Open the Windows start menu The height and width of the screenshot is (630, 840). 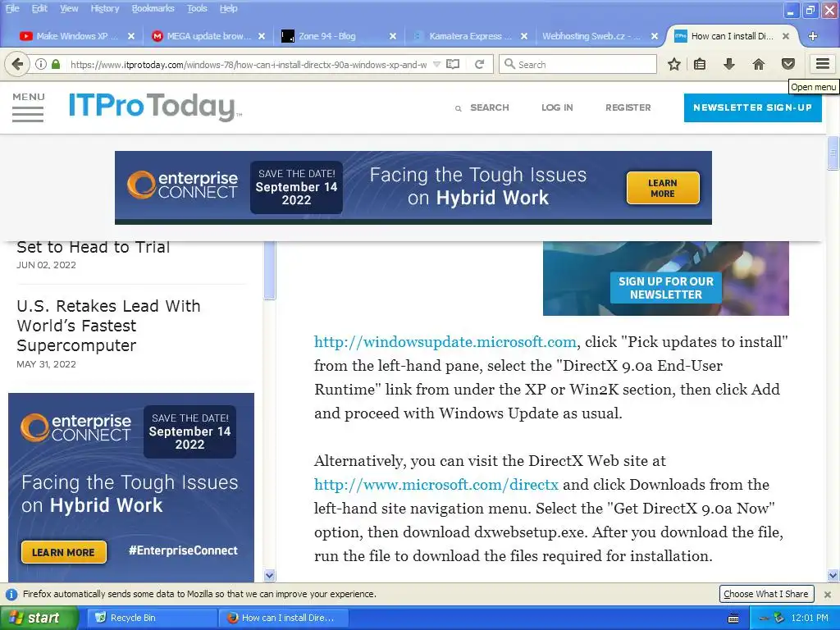pos(39,619)
